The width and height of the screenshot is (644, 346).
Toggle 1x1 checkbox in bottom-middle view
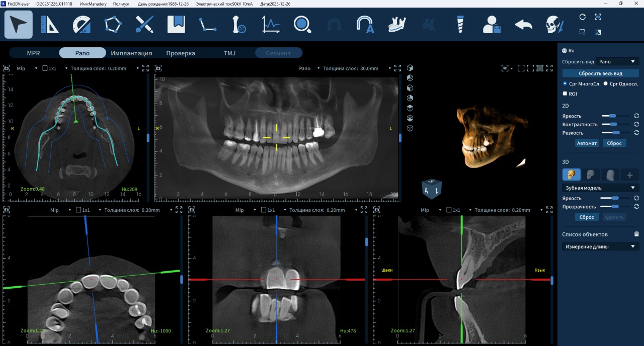pos(264,210)
